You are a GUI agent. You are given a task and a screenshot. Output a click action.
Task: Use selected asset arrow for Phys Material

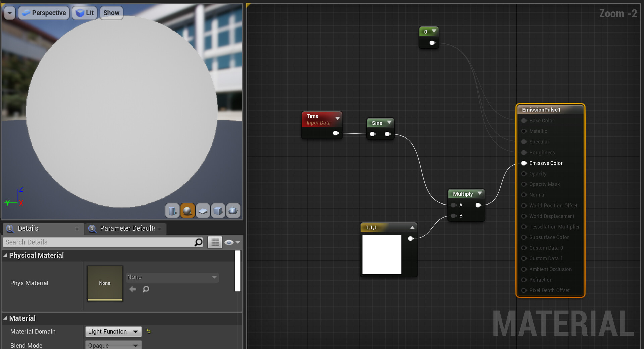click(133, 289)
